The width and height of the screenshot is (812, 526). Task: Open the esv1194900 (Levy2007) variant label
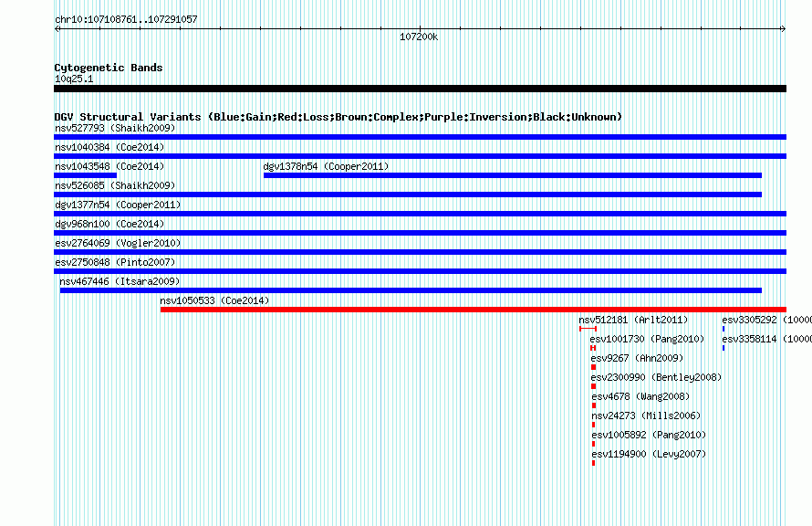coord(649,454)
